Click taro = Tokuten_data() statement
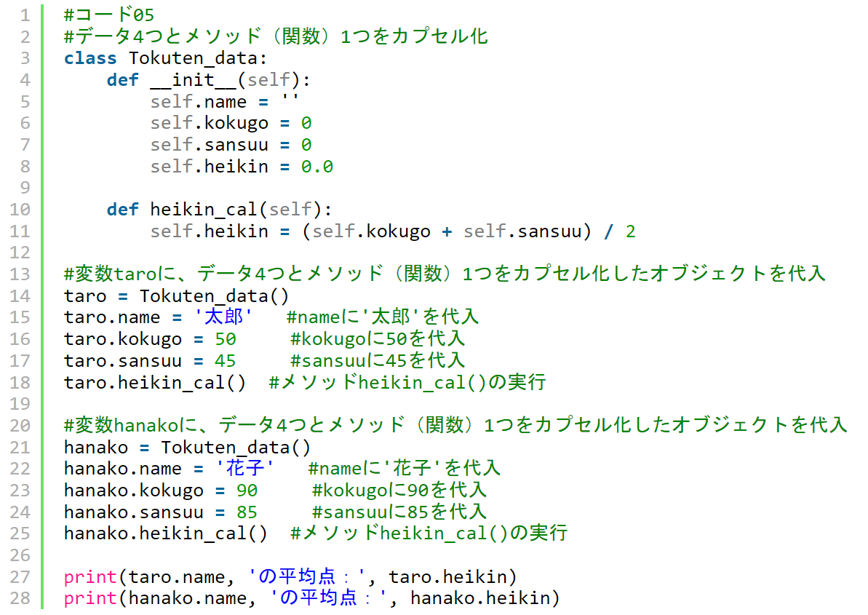The width and height of the screenshot is (868, 615). click(176, 296)
